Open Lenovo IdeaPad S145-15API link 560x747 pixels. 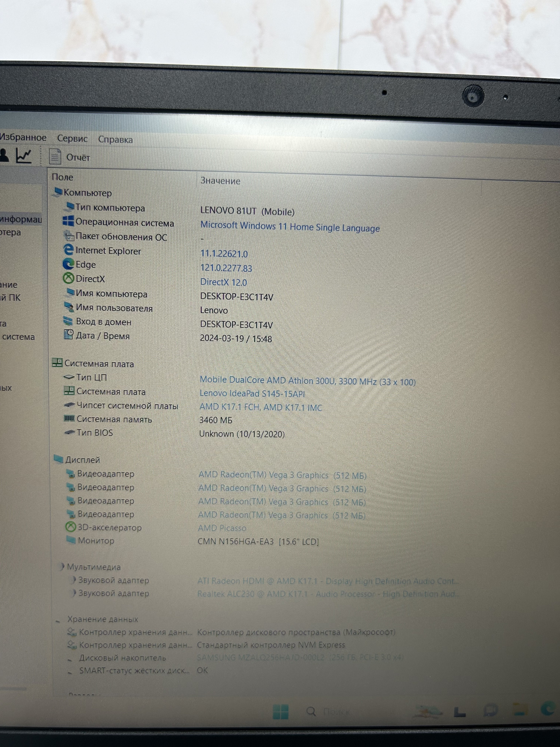point(252,394)
